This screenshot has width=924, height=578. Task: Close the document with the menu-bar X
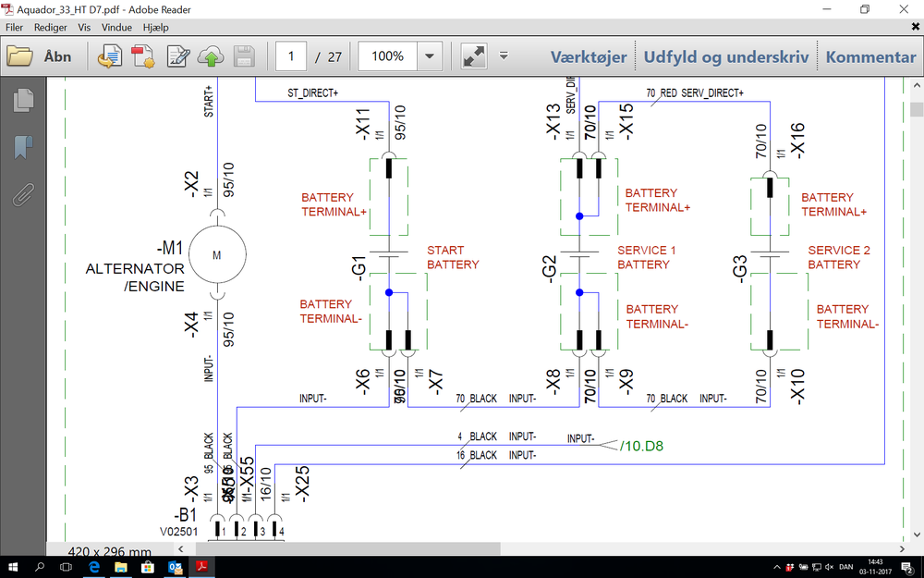point(916,27)
